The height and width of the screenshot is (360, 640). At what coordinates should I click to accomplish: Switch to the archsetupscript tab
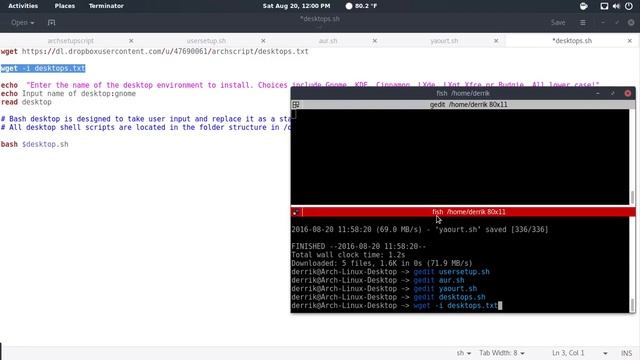(x=71, y=41)
